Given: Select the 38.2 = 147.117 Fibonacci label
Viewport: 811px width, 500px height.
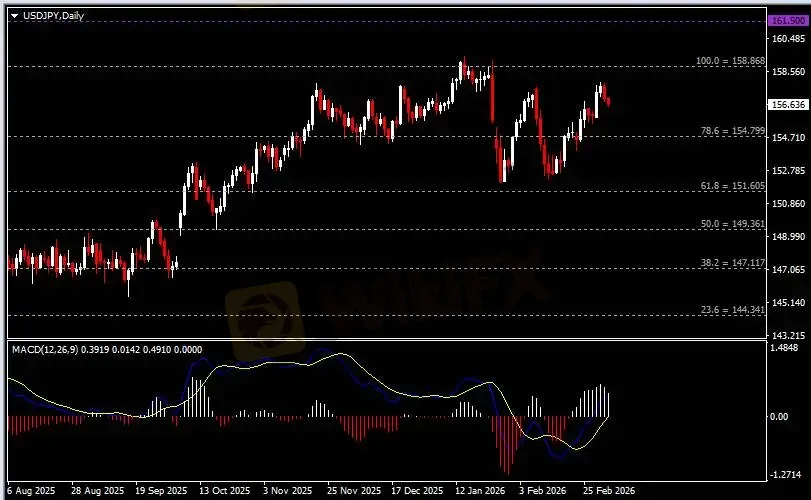Looking at the screenshot, I should [x=732, y=261].
